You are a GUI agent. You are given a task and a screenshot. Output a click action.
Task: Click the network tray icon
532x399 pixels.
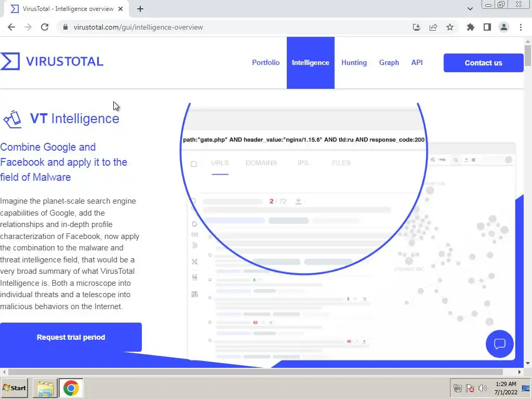(458, 388)
